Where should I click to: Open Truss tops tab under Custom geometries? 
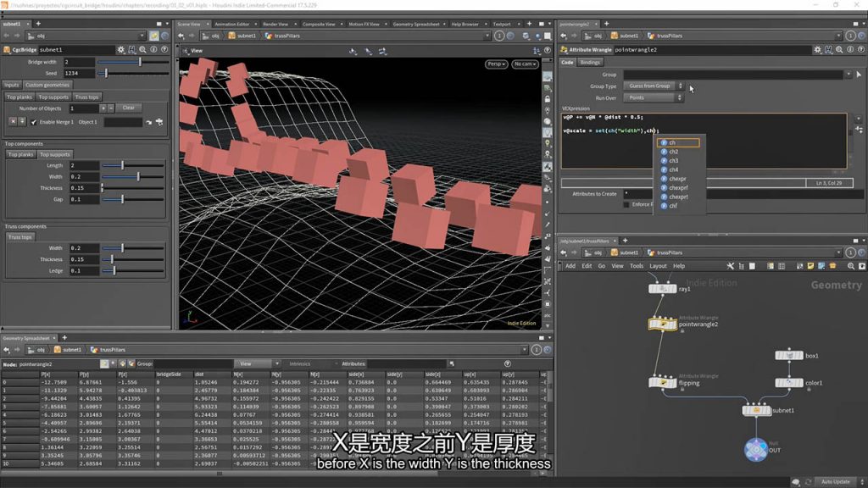[86, 97]
